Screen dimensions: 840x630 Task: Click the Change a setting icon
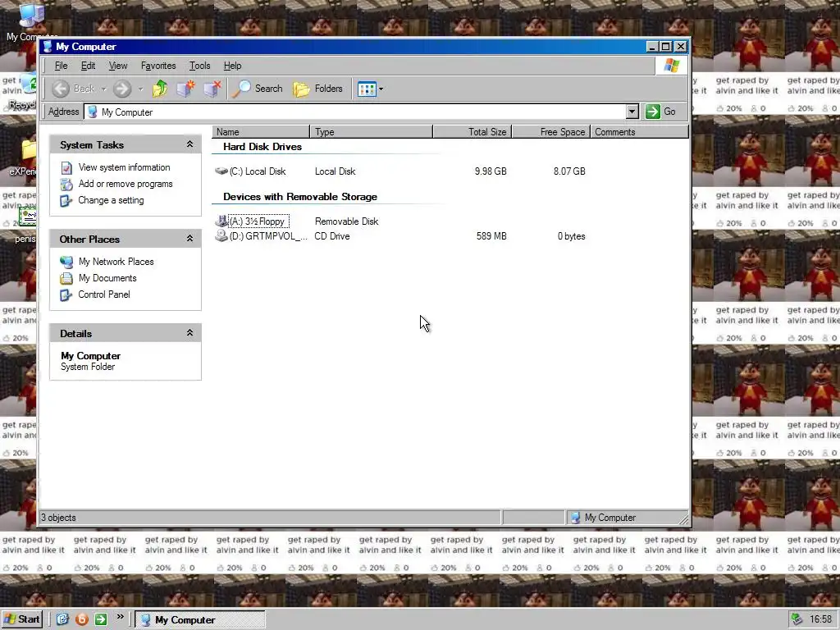tap(66, 201)
